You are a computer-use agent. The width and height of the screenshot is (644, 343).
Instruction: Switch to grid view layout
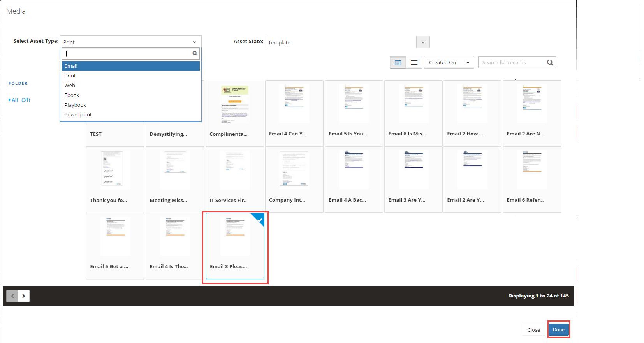398,62
